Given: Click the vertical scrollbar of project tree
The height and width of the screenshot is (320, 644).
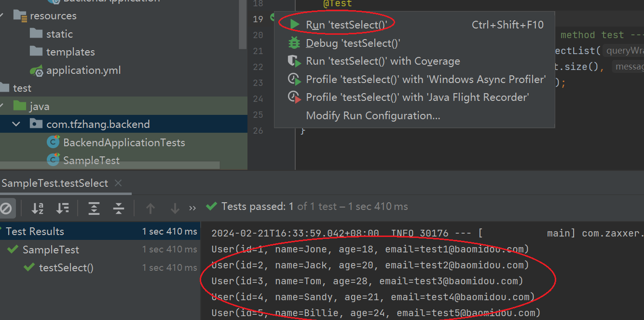Looking at the screenshot, I should [x=244, y=26].
